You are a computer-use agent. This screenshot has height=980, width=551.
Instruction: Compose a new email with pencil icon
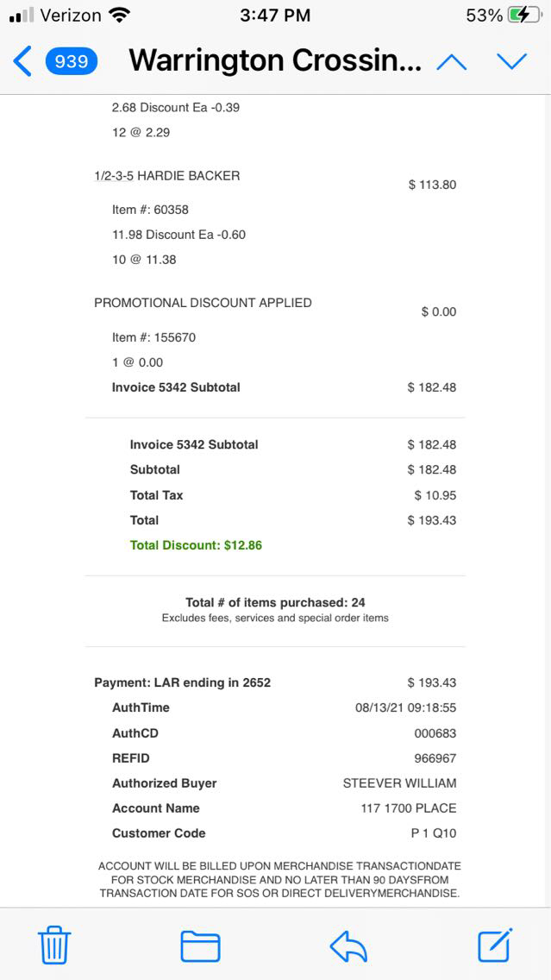pos(496,945)
